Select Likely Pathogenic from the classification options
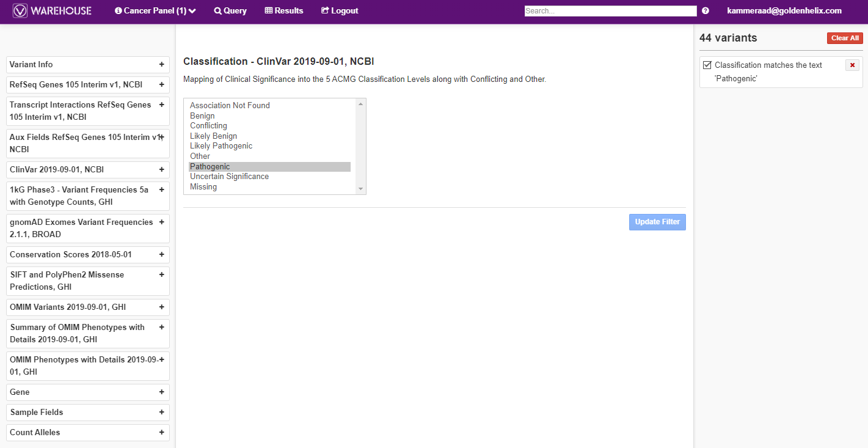Image resolution: width=868 pixels, height=448 pixels. [221, 145]
